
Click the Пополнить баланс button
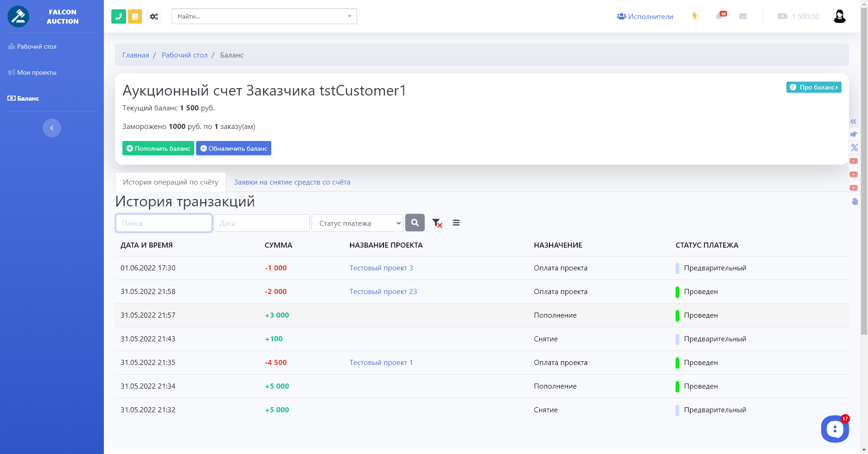click(x=158, y=148)
